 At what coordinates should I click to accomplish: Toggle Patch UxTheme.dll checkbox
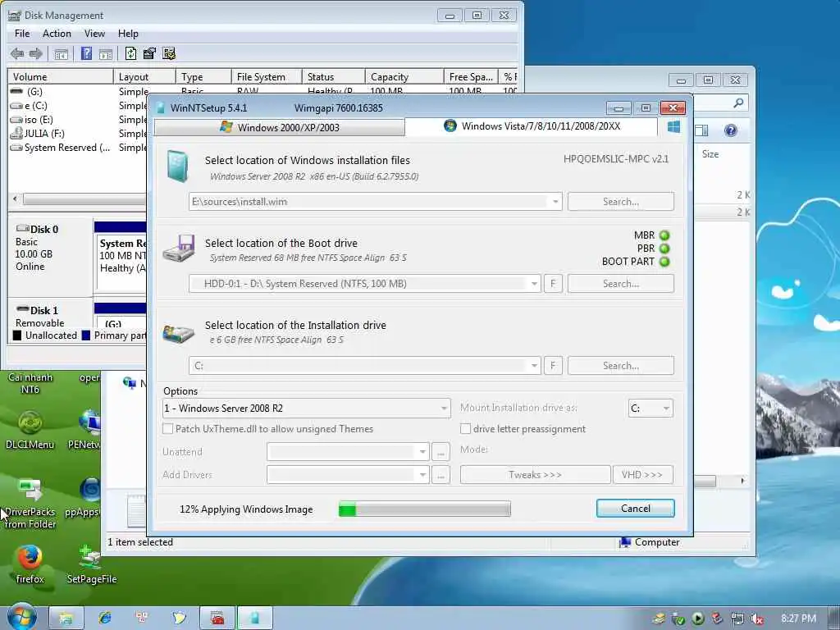(x=167, y=428)
